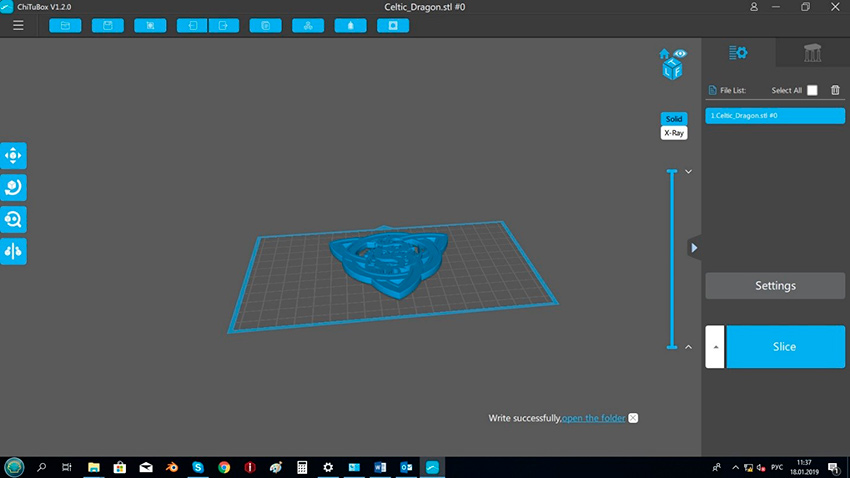Check the Select All checkbox

(812, 90)
